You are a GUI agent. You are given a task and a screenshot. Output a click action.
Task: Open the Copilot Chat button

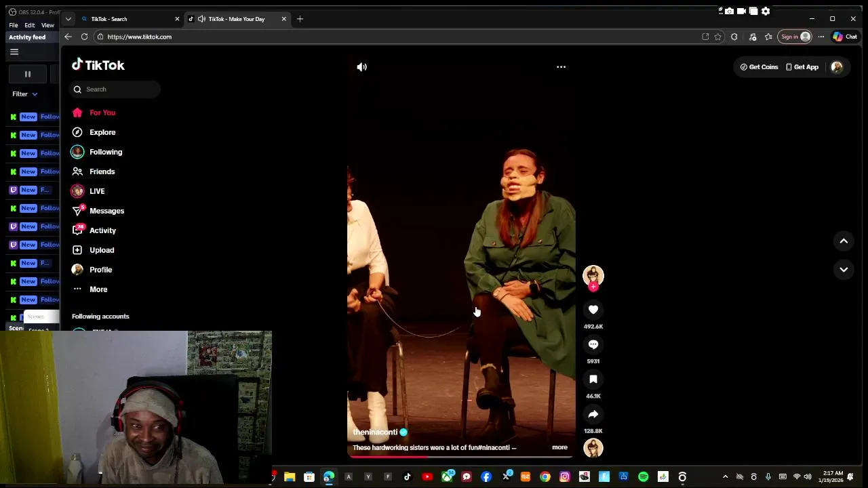845,37
